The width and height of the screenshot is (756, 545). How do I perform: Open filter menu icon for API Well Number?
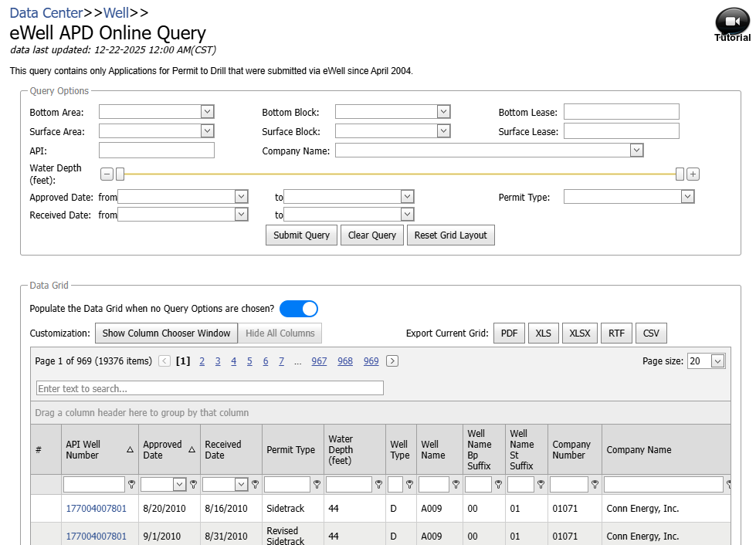[x=131, y=484]
